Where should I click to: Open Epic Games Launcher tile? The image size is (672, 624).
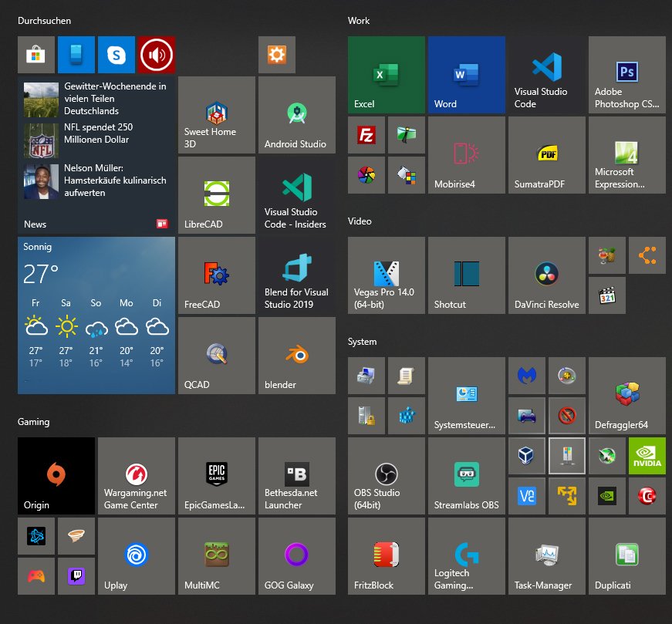click(x=217, y=476)
